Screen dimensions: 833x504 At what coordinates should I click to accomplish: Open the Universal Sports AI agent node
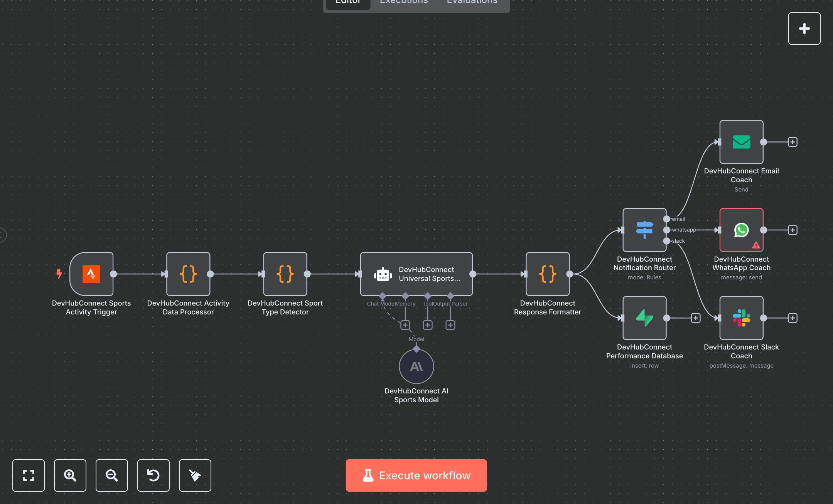(x=416, y=274)
